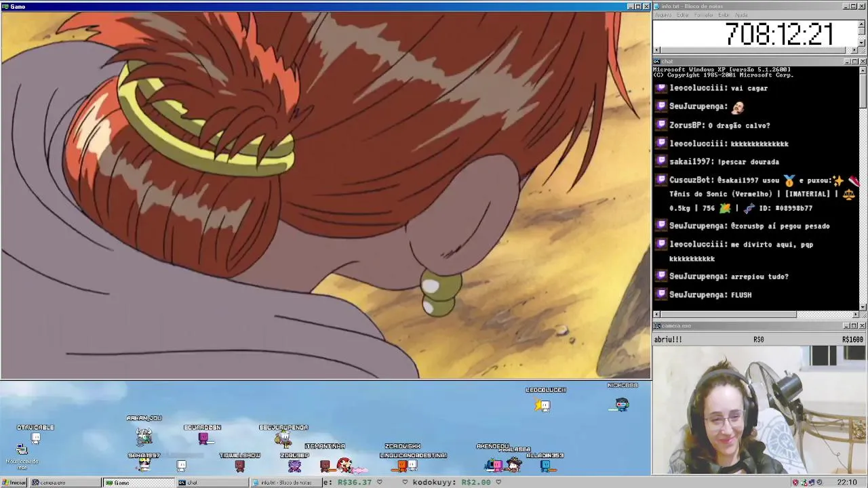Click the chat vertical scrollbar thumb
868x488 pixels.
[863, 91]
